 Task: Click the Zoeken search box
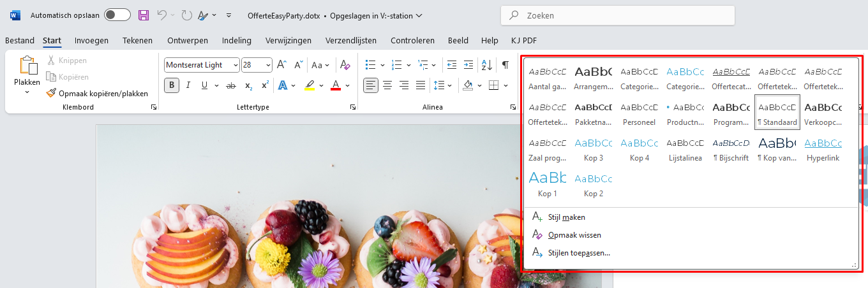(618, 15)
